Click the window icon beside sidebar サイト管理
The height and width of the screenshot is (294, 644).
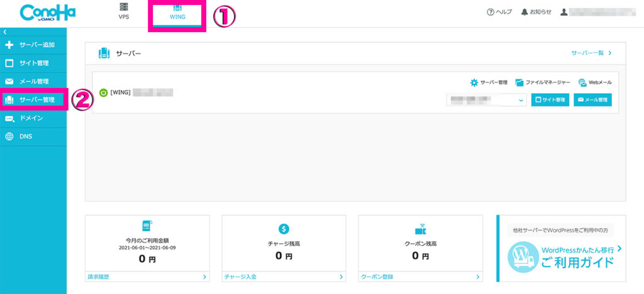point(9,63)
